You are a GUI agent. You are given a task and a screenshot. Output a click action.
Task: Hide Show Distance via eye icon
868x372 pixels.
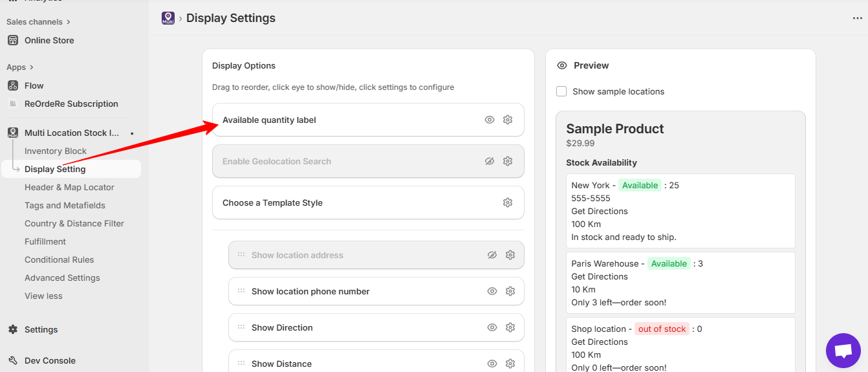pos(492,364)
